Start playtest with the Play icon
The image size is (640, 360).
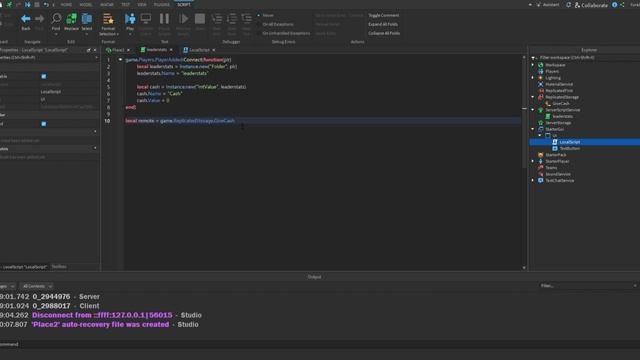[130, 18]
